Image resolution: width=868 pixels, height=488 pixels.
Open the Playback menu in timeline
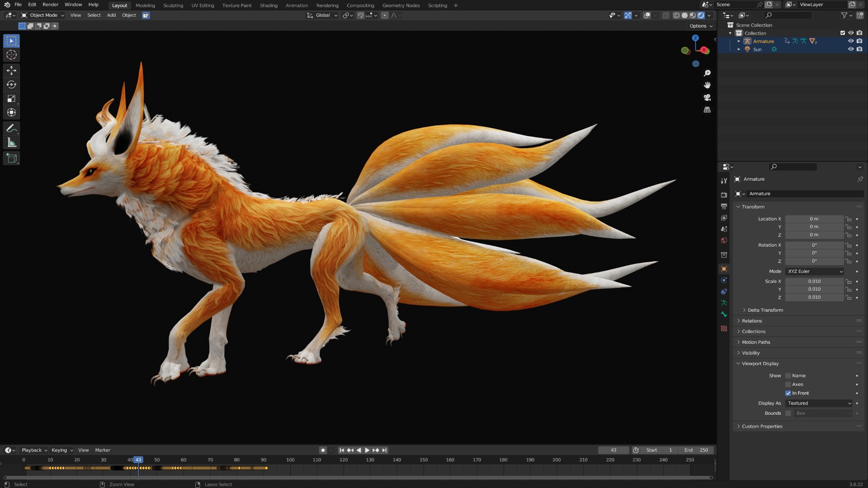34,450
